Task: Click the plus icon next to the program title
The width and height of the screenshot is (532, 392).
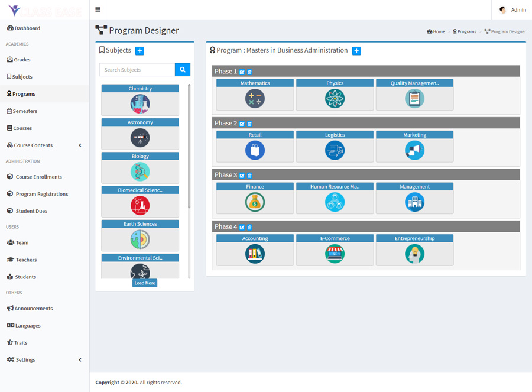Action: (356, 51)
